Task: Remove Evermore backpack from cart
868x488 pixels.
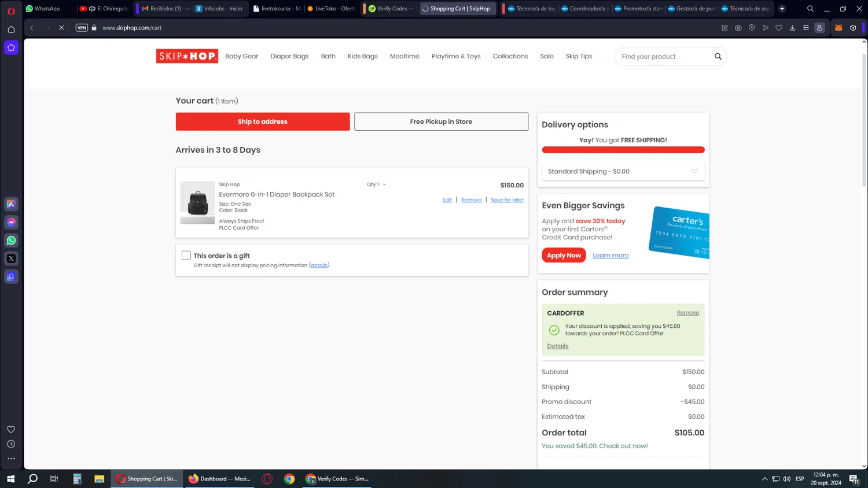Action: [471, 199]
